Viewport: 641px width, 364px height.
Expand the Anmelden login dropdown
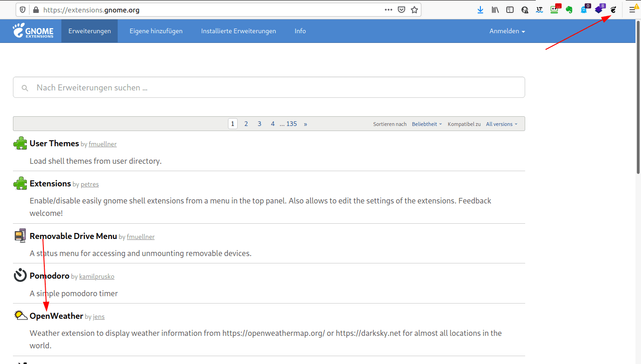pyautogui.click(x=507, y=31)
